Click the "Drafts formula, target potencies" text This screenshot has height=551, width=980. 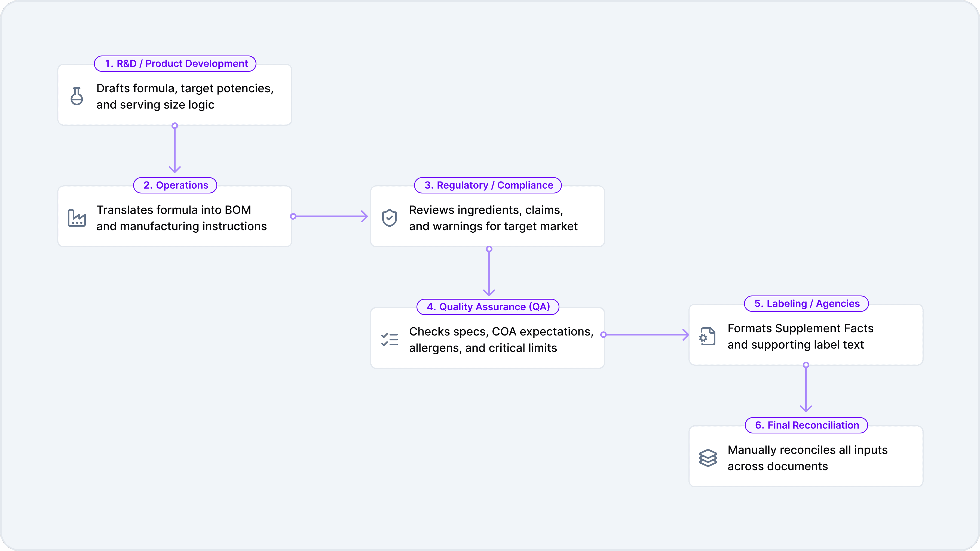(x=185, y=88)
